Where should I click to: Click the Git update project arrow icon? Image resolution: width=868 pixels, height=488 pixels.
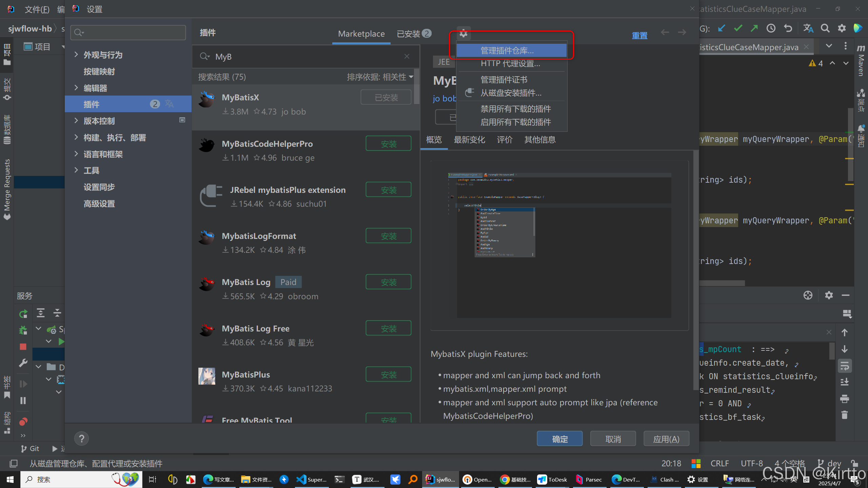[x=721, y=28]
